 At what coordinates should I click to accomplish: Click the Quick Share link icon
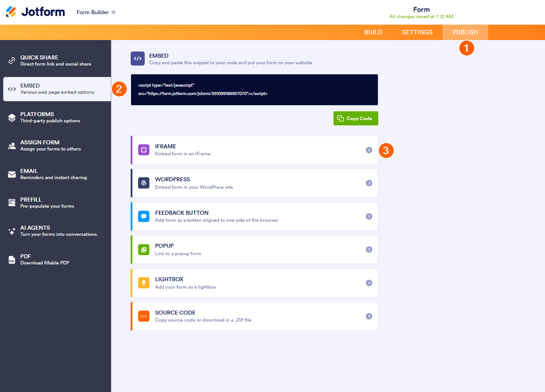[x=12, y=61]
